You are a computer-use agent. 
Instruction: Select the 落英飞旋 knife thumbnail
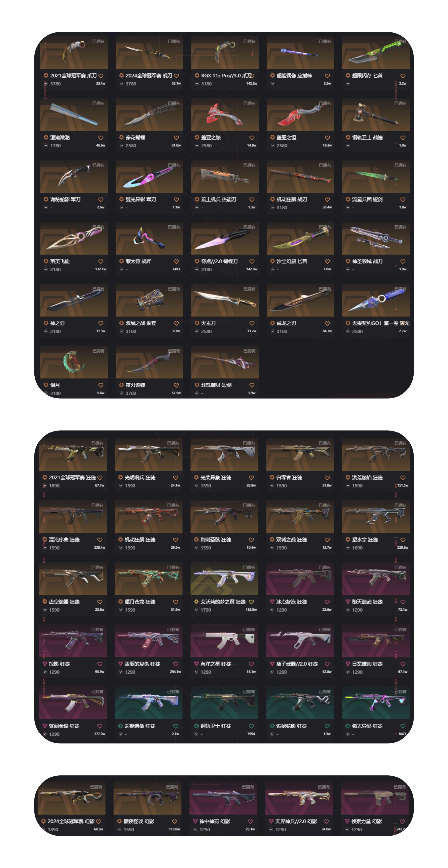coord(74,238)
